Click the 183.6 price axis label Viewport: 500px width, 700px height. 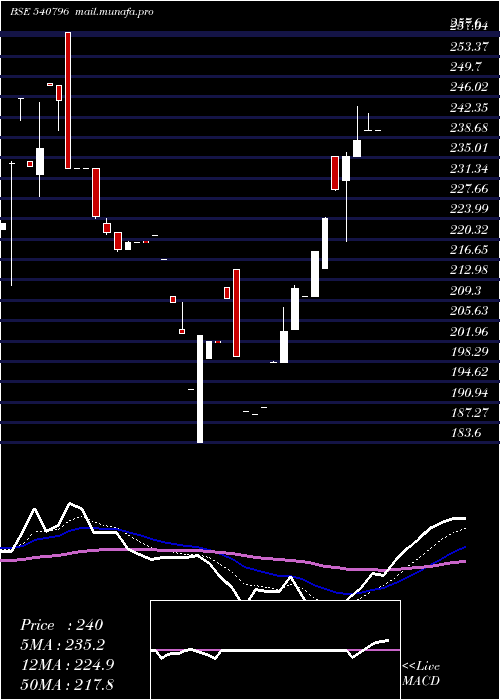pos(466,433)
